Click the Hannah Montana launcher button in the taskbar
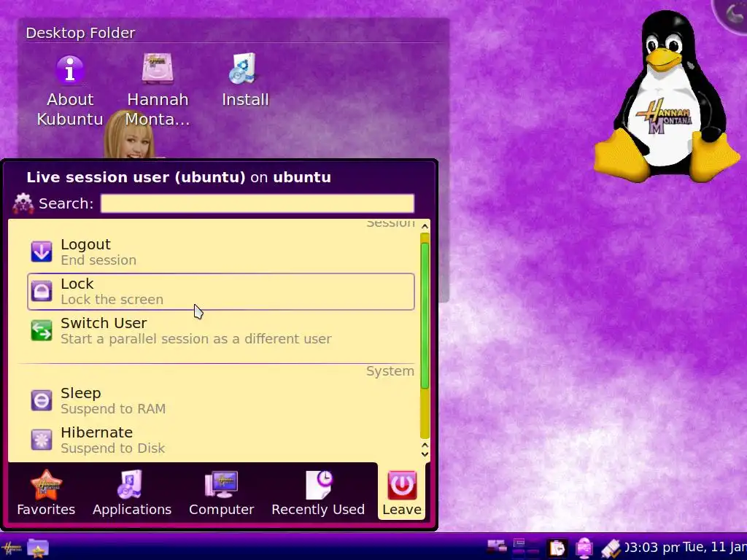The image size is (747, 560). (11, 549)
